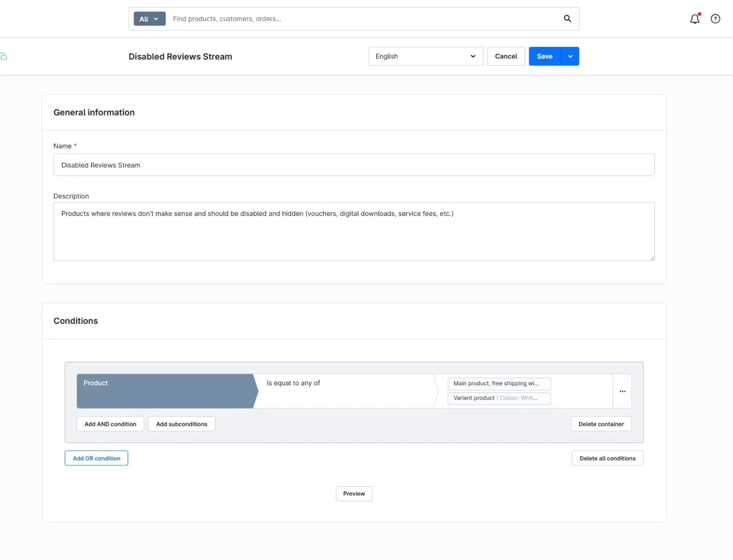Change the 'Is equal to any of' operator
The image size is (733, 560).
tap(346, 391)
